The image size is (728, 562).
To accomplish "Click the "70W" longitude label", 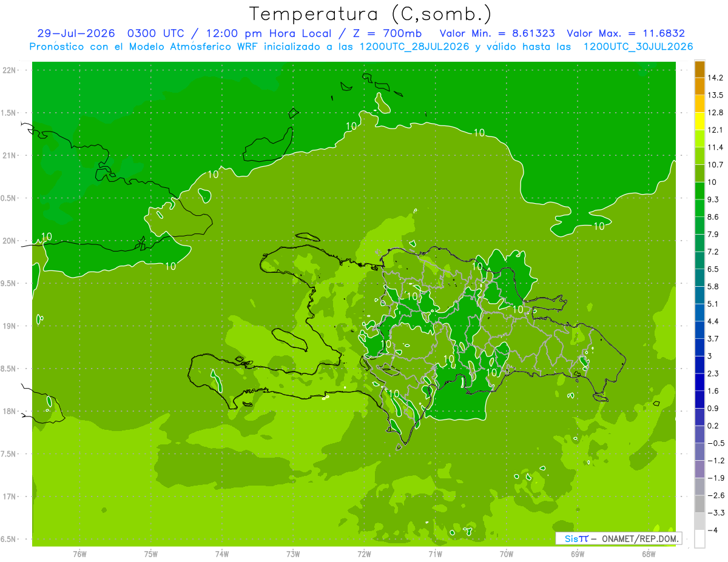I will point(506,554).
